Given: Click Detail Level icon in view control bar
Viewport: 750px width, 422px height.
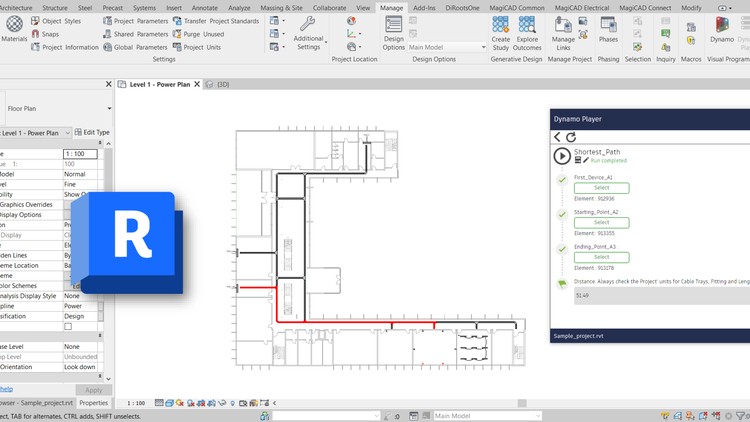Looking at the screenshot, I should click(x=159, y=403).
